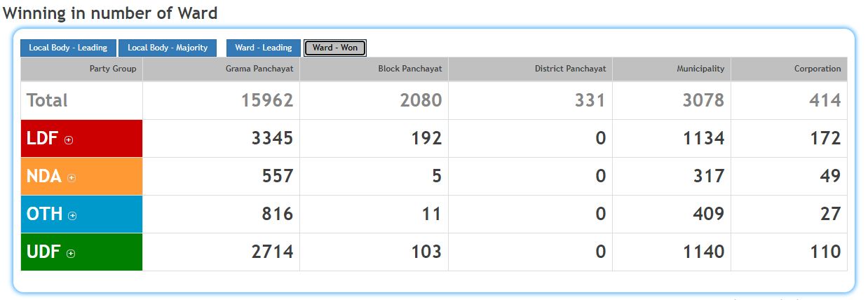This screenshot has width=868, height=300.
Task: Click UDF Municipality wards value 1140
Action: point(703,252)
